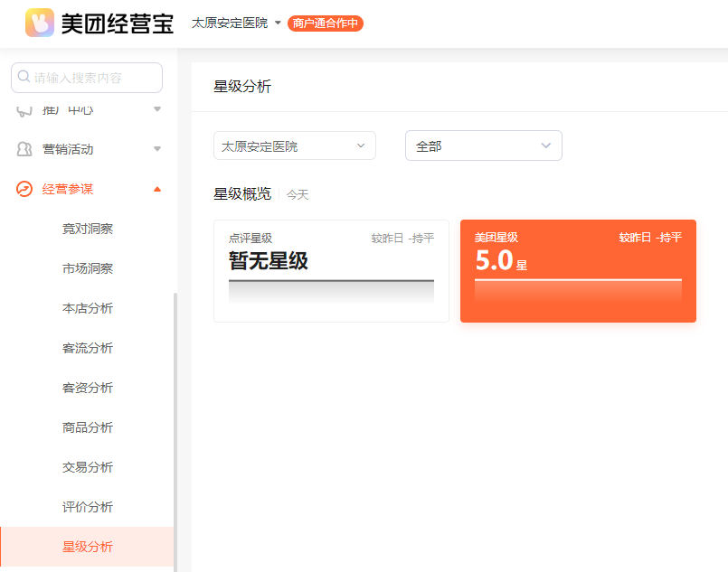
Task: Click the 暂无星级 text
Action: click(x=269, y=261)
